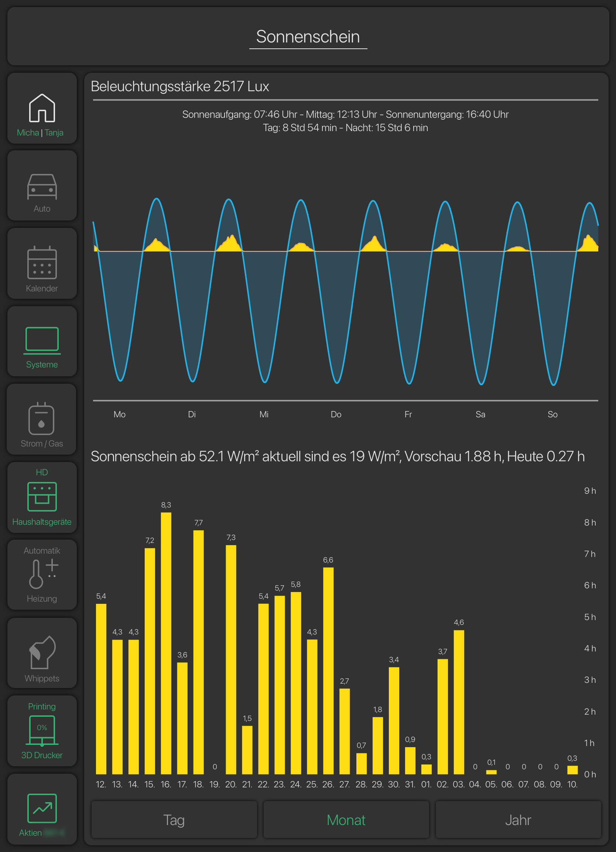Image resolution: width=616 pixels, height=852 pixels.
Task: Select the 1,5 bar for day 21.
Action: 247,750
